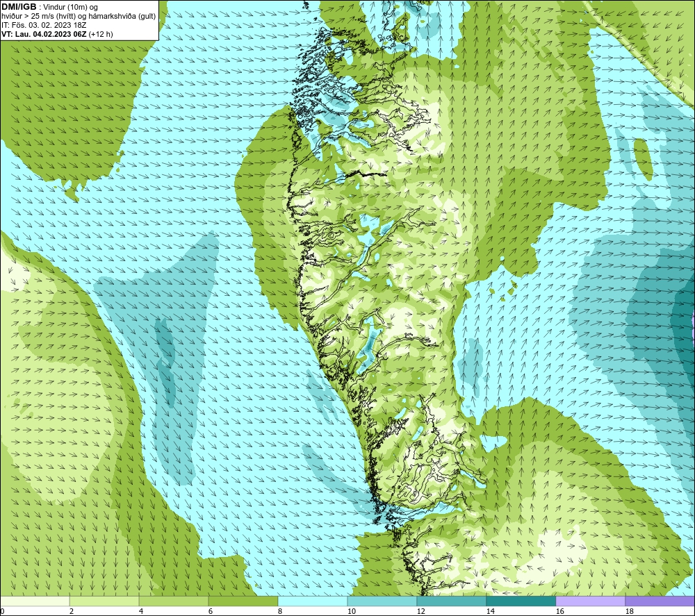
Task: Click the 12–14 m/s teal legend swatch
Action: coord(451,601)
